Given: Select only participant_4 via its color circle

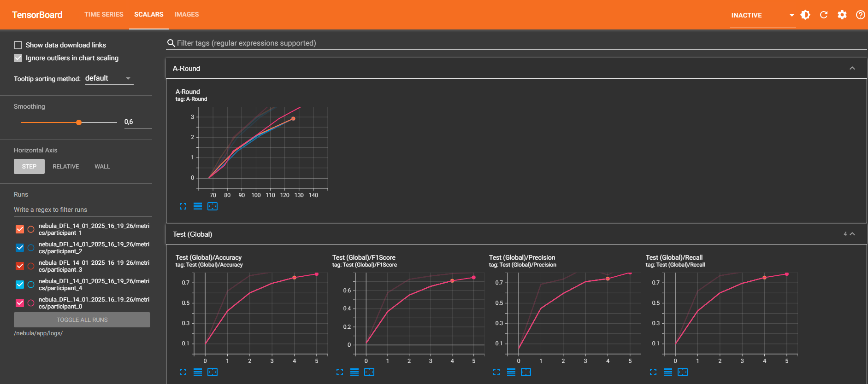Looking at the screenshot, I should [x=31, y=285].
